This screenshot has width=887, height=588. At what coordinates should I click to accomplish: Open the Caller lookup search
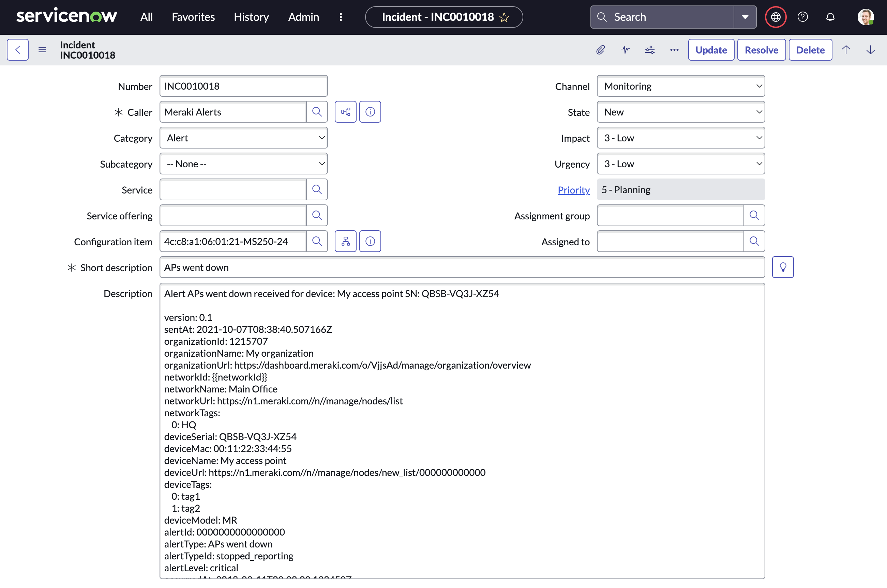pyautogui.click(x=317, y=112)
